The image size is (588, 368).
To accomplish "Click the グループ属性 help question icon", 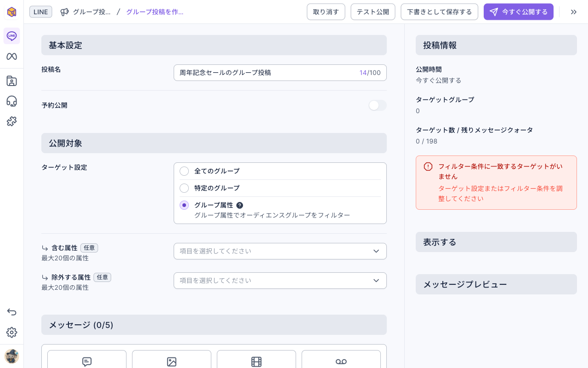I will click(x=239, y=205).
